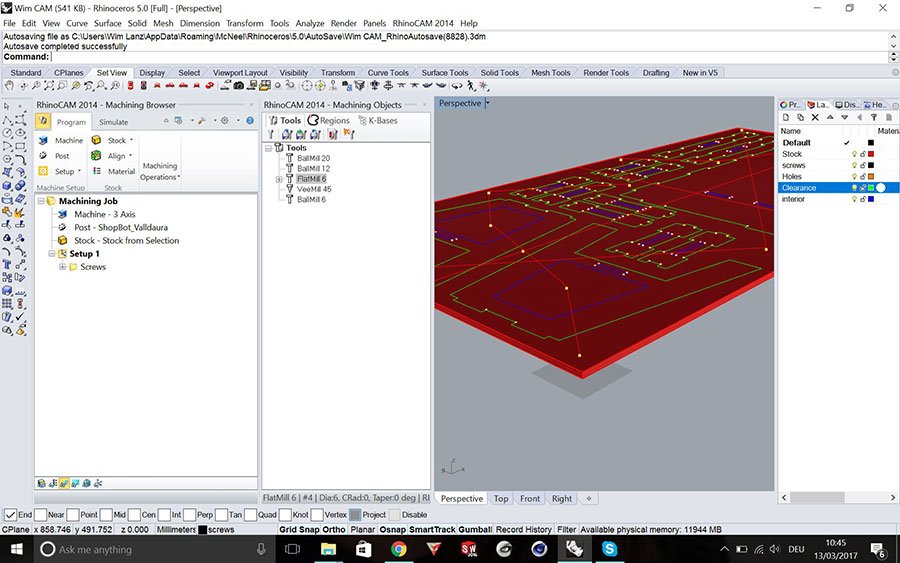
Task: Expand the Screws folder node
Action: point(63,267)
